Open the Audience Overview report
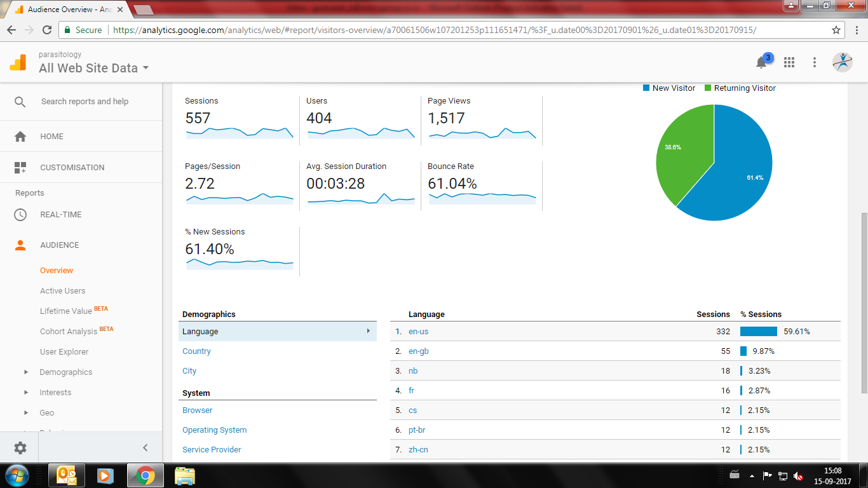Image resolution: width=868 pixels, height=488 pixels. coord(57,271)
